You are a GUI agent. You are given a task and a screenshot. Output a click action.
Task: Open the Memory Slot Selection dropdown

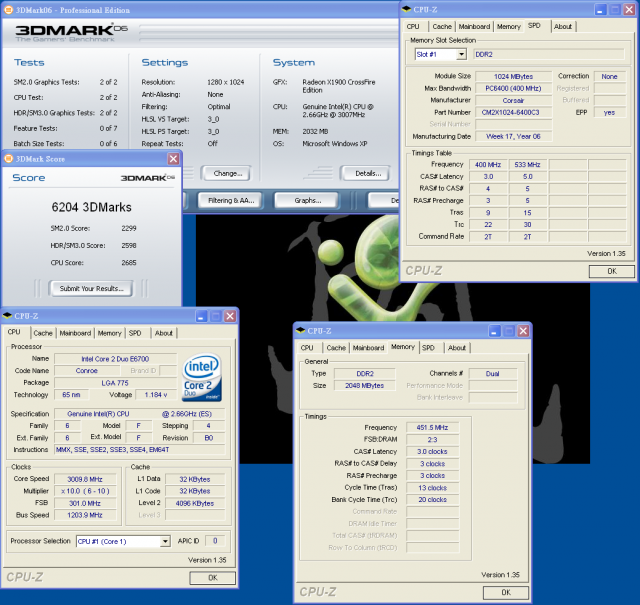click(461, 54)
